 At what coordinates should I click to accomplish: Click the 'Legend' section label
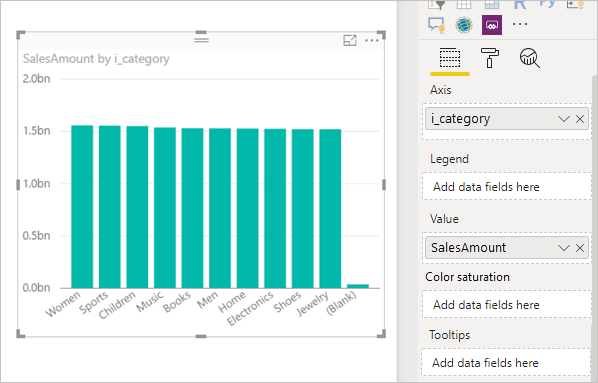click(449, 159)
